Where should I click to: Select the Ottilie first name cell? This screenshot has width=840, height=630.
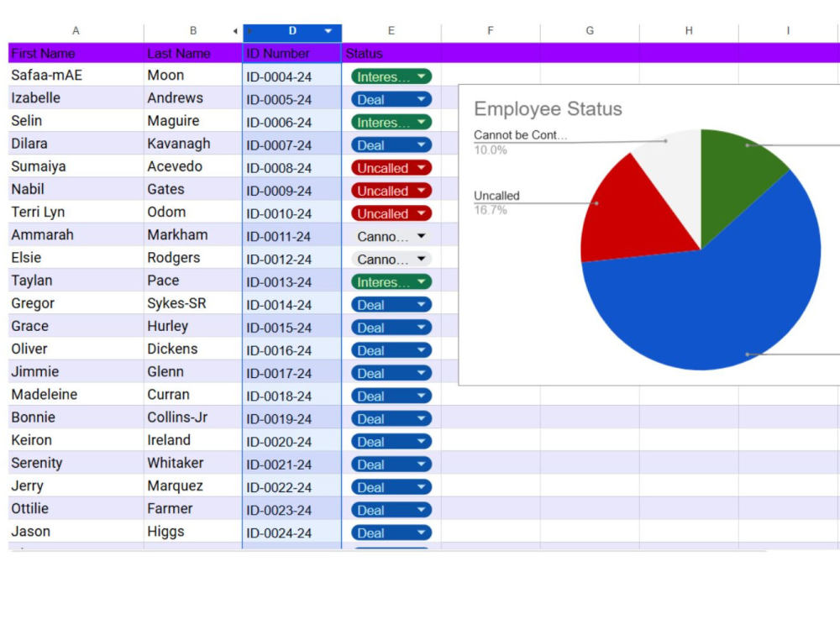(x=76, y=509)
